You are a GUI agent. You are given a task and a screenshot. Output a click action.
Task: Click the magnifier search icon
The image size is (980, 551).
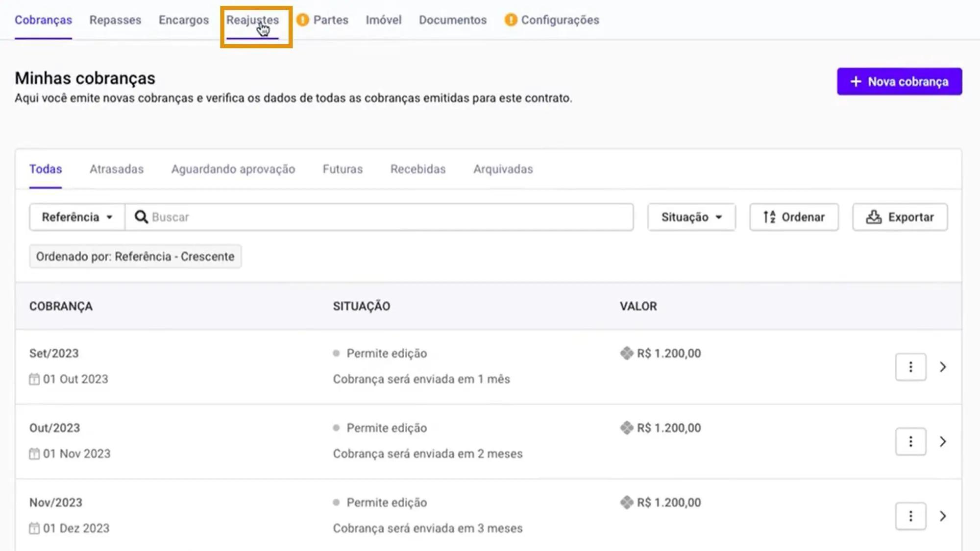tap(141, 217)
